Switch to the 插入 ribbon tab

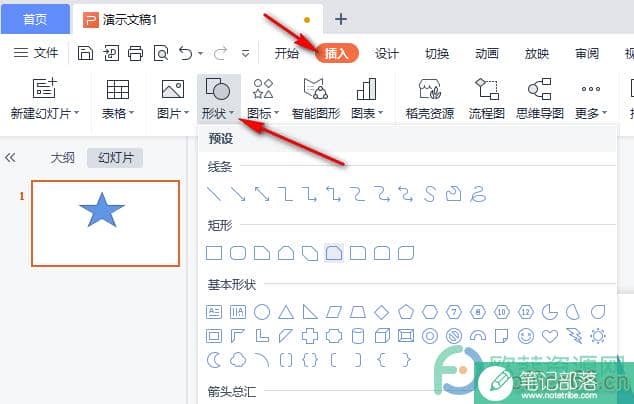tap(336, 53)
